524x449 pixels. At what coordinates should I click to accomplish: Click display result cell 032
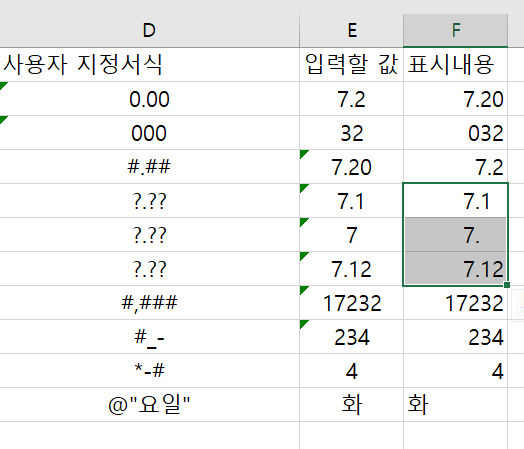tap(455, 133)
